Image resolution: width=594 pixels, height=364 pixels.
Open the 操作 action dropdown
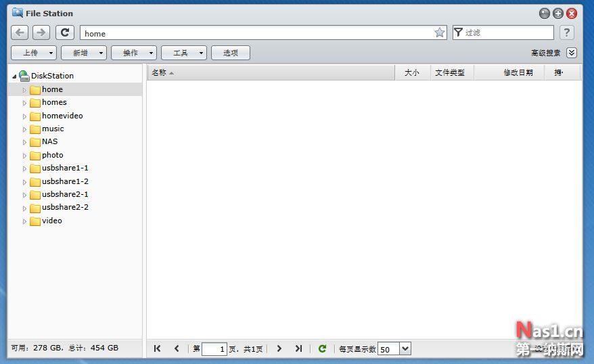[134, 53]
